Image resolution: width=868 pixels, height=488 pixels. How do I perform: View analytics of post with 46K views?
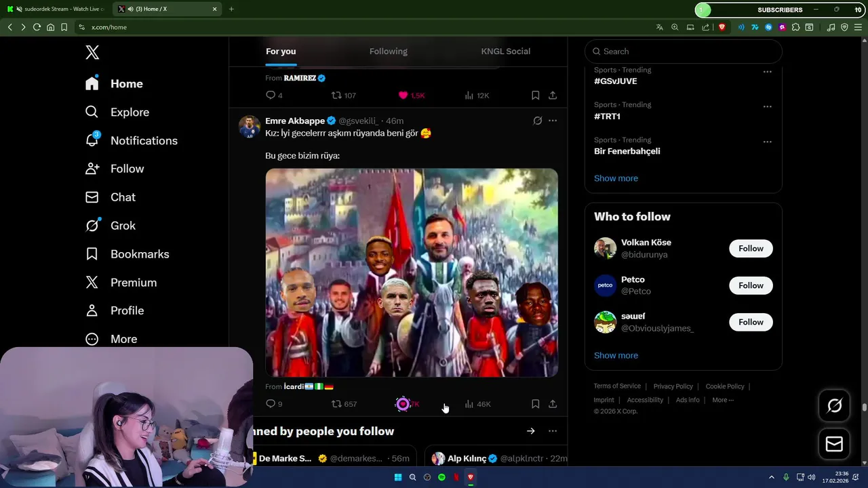pyautogui.click(x=477, y=404)
